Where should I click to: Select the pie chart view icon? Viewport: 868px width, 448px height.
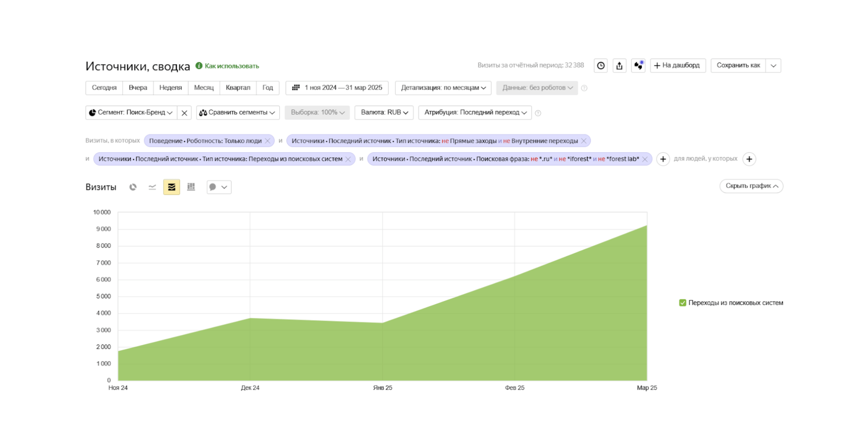(133, 187)
